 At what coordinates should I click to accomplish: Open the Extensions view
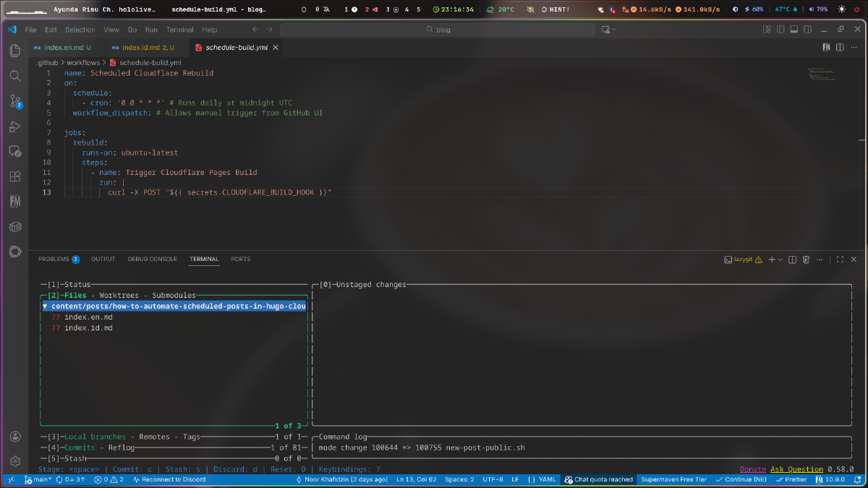point(15,176)
